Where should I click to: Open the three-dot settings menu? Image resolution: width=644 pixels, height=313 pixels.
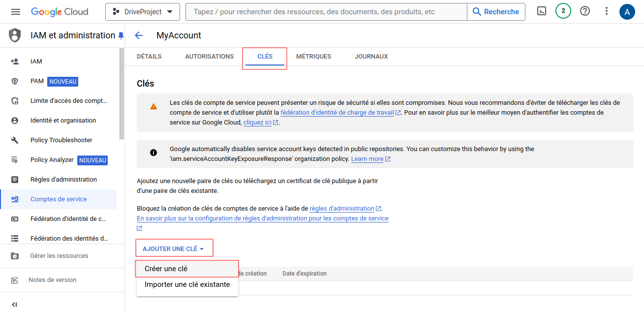(607, 11)
